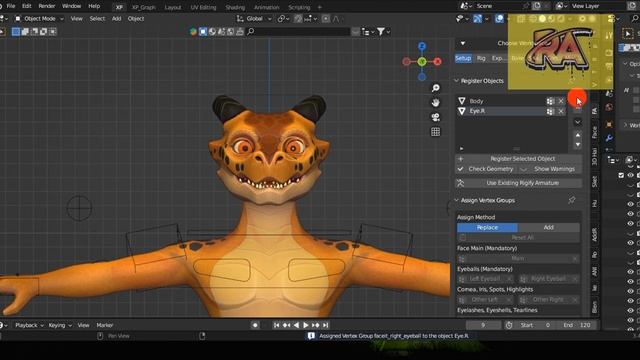
Task: Click the red X axis gizmo handle
Action: coord(438,62)
